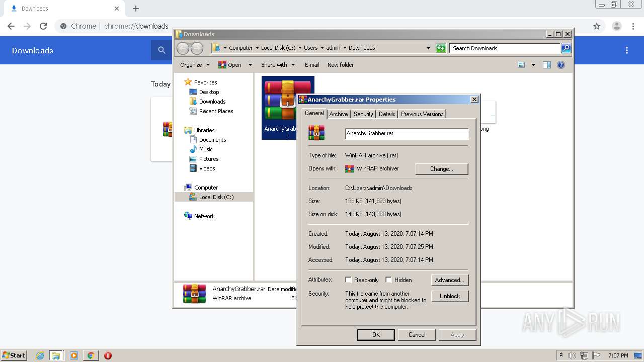Open a new Chrome tab
The height and width of the screenshot is (362, 644).
pos(136,9)
